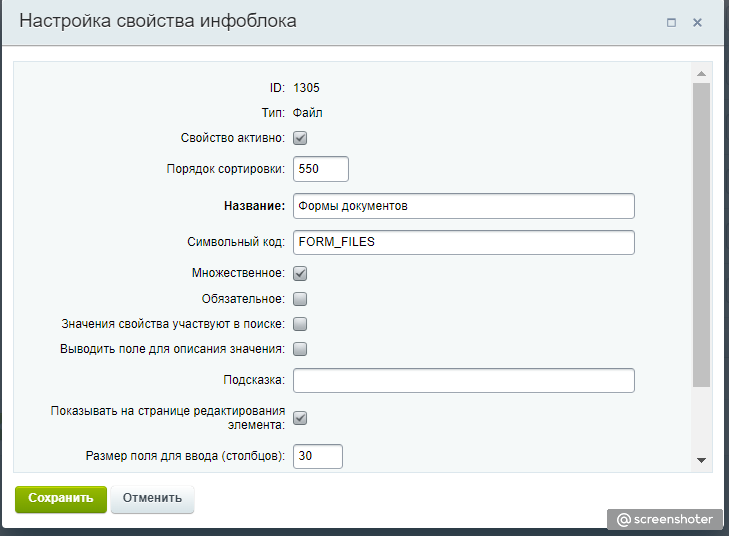Image resolution: width=729 pixels, height=536 pixels.
Task: Toggle 'Показывать на странице редактирования элемента' checkbox
Action: pyautogui.click(x=300, y=418)
